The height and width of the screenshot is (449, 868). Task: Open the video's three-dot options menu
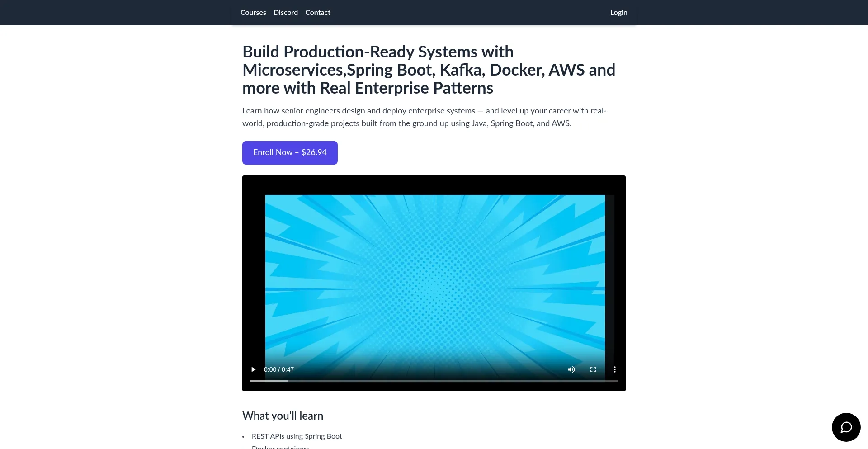point(614,369)
